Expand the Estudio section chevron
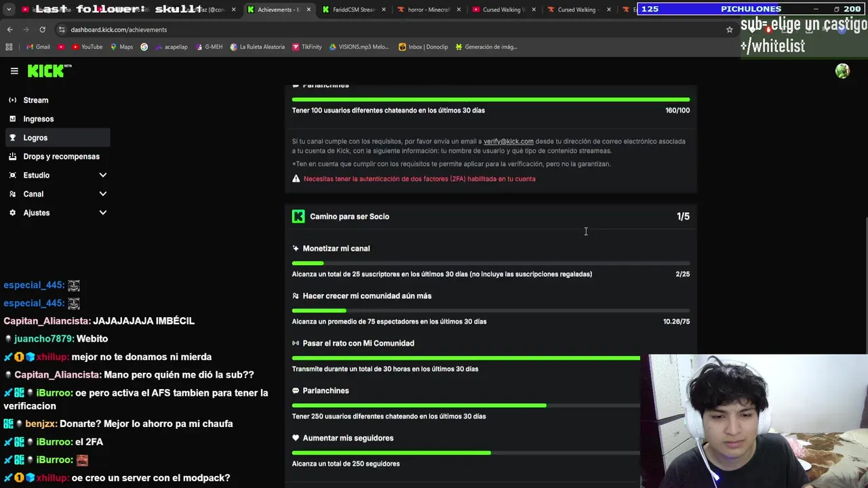This screenshot has height=488, width=868. [x=103, y=175]
